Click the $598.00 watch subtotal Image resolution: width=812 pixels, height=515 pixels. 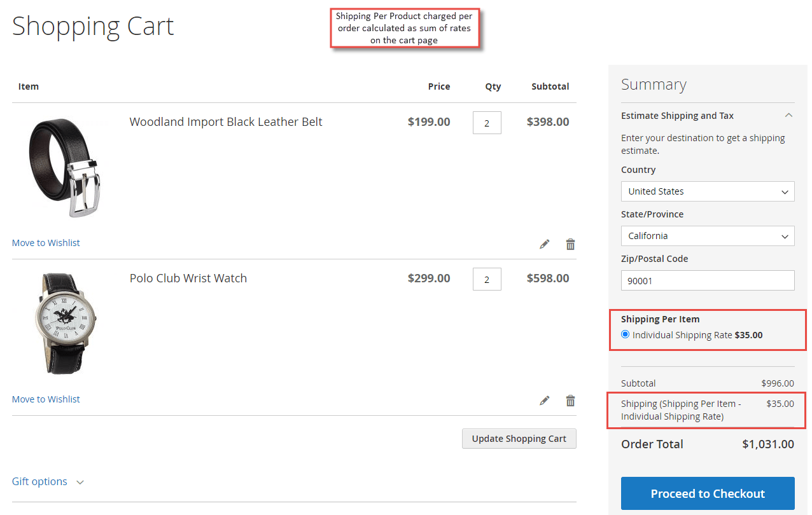coord(548,278)
